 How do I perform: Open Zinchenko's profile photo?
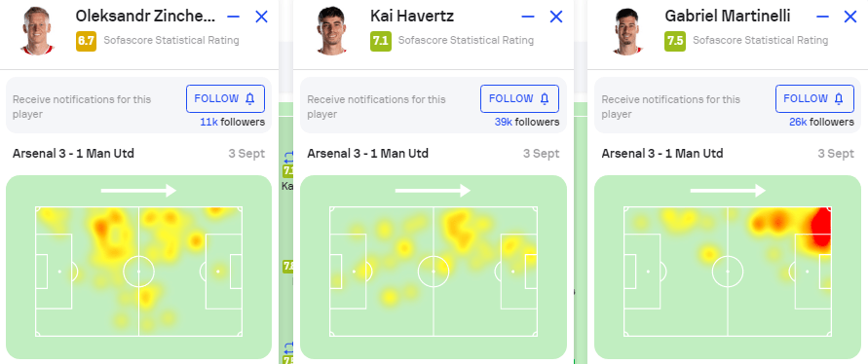39,30
